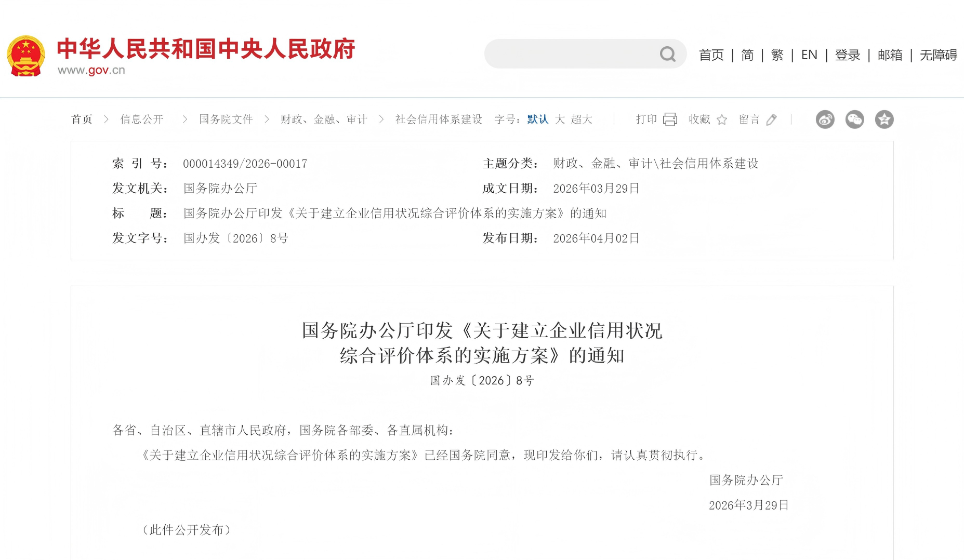This screenshot has height=560, width=964.
Task: Click the print icon beside 打印
Action: tap(670, 119)
